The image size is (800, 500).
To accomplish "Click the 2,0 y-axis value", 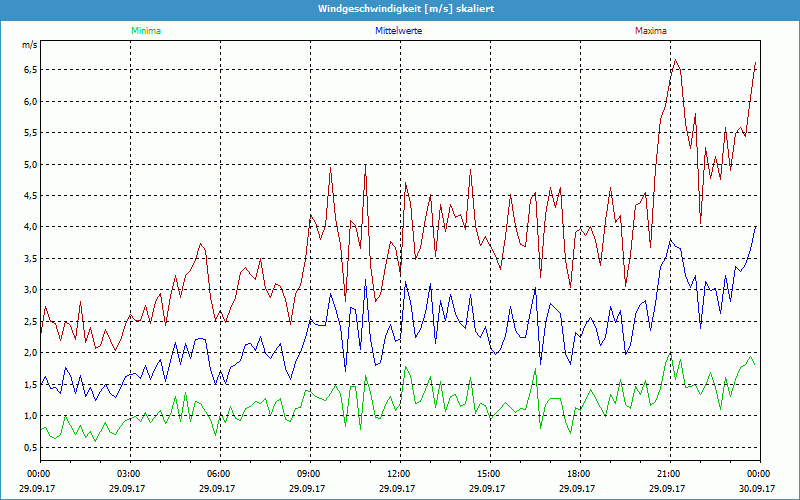I will (30, 353).
